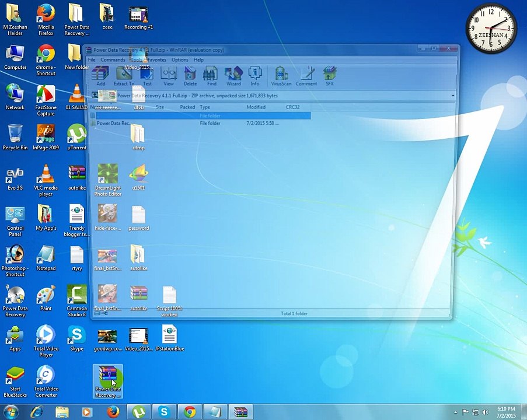
Task: Select the Recycle Bin desktop icon
Action: 15,137
